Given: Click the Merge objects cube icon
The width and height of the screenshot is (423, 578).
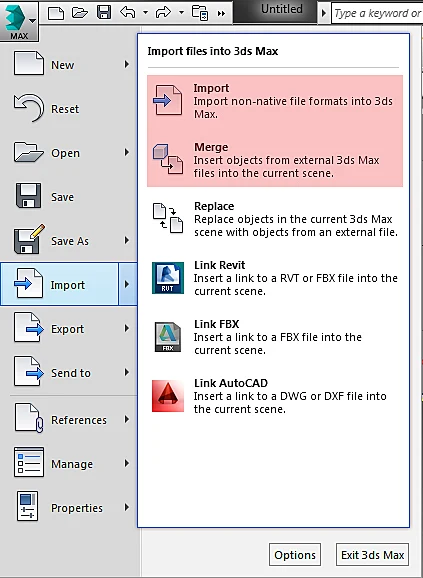Looking at the screenshot, I should point(168,159).
